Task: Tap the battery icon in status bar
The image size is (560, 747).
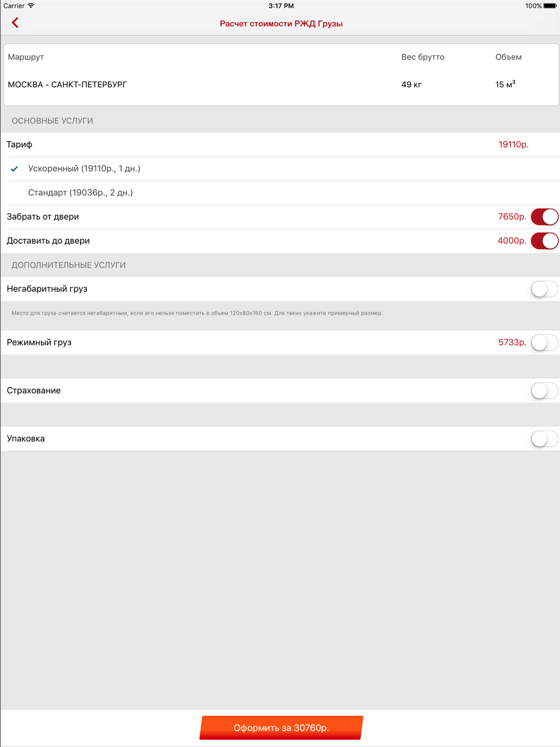Action: tap(549, 6)
